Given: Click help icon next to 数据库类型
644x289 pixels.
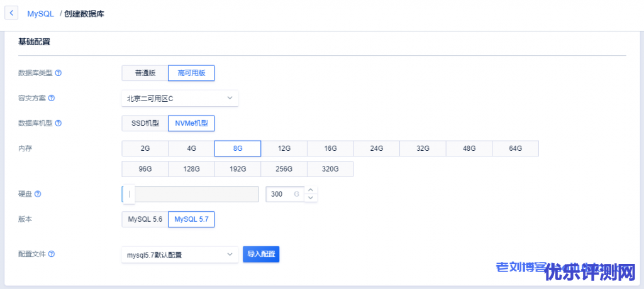Looking at the screenshot, I should click(x=58, y=73).
